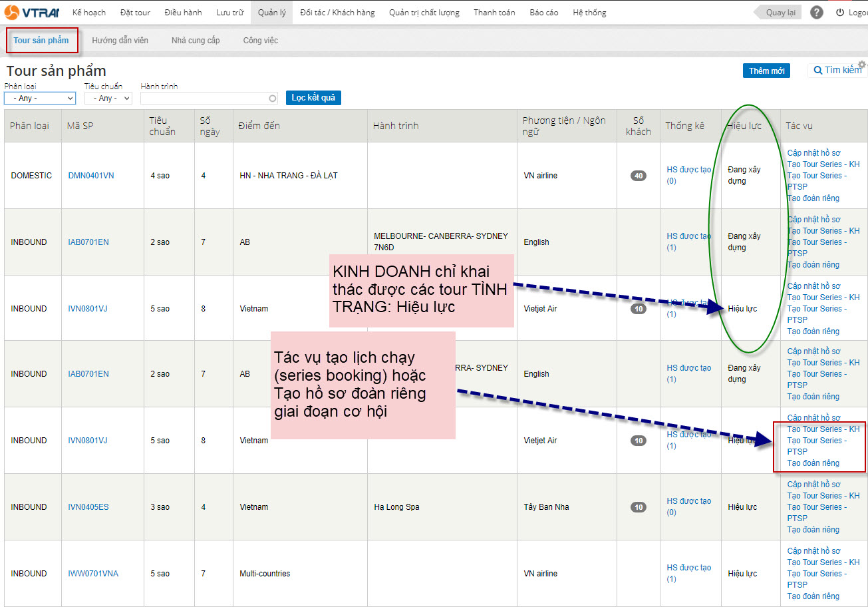Switch to the Hướng dẫn viên tab
The width and height of the screenshot is (868, 609).
pyautogui.click(x=120, y=41)
